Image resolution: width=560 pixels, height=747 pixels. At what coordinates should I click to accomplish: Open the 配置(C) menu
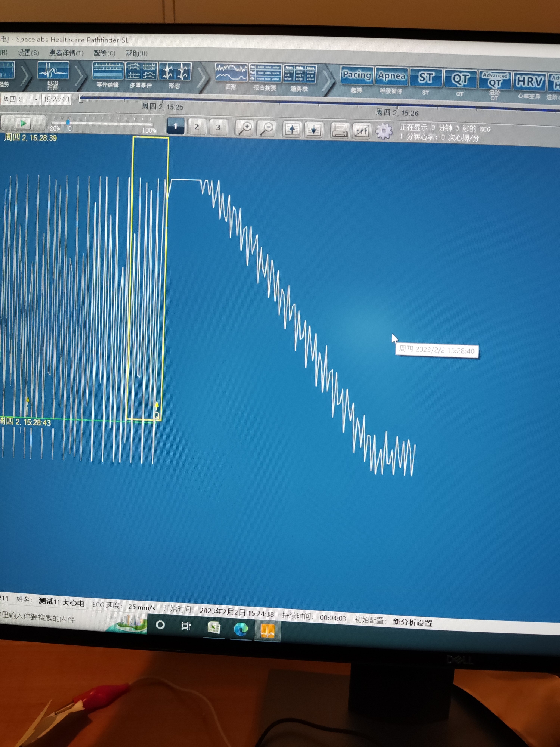[x=104, y=53]
